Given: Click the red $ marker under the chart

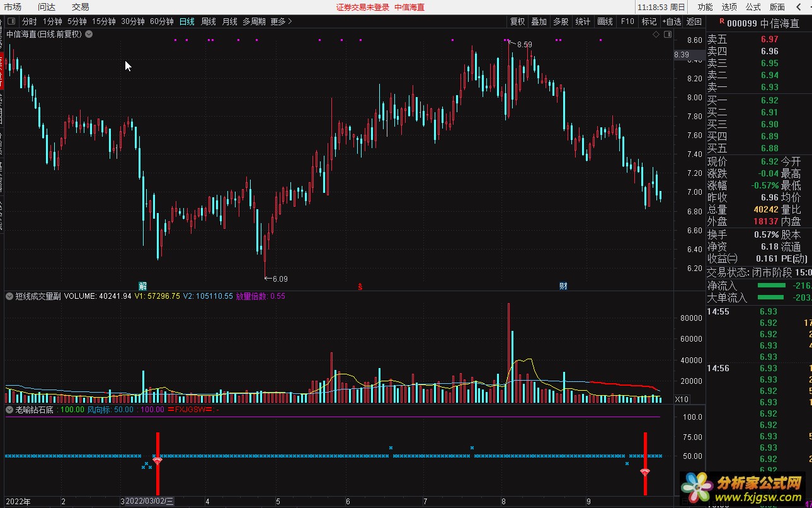Looking at the screenshot, I should [360, 286].
